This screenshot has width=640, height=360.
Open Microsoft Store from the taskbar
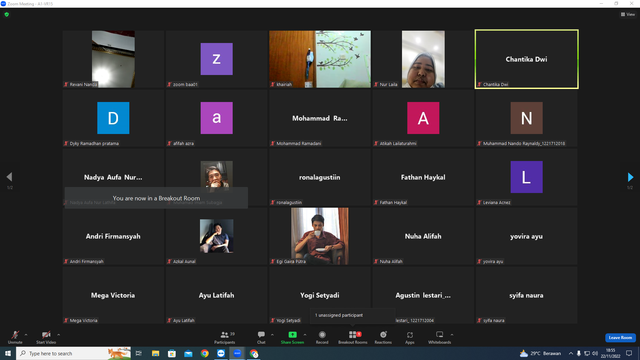point(172,353)
